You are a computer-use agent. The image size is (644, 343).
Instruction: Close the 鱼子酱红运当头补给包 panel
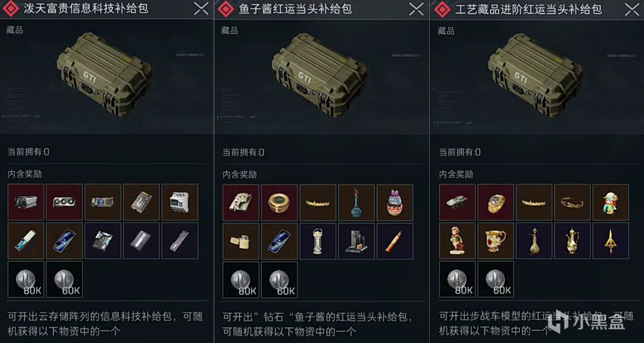(x=416, y=9)
